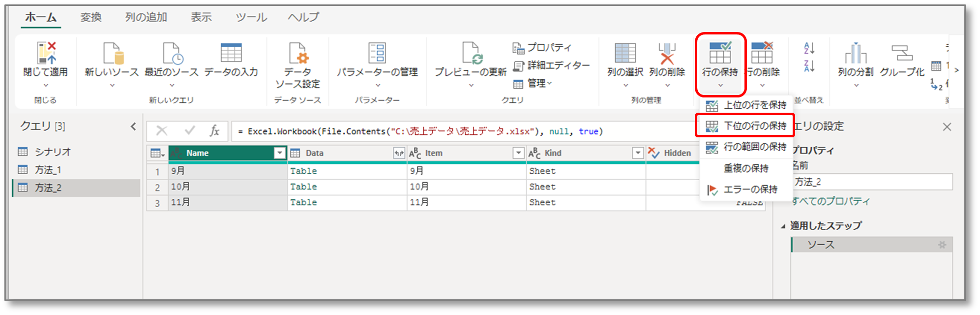Click the 最近のソース (Recent Sources) icon
The width and height of the screenshot is (980, 315).
tap(172, 53)
